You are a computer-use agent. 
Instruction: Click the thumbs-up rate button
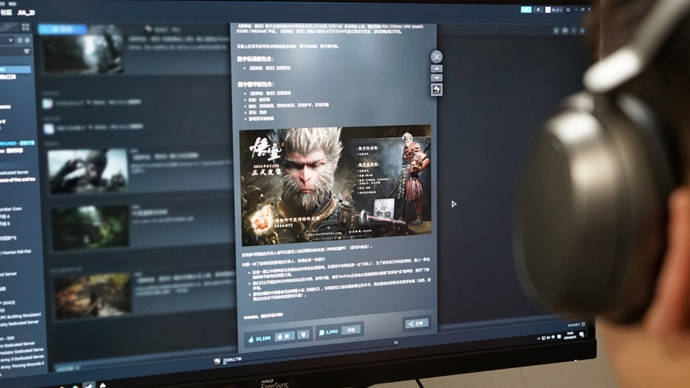click(285, 337)
